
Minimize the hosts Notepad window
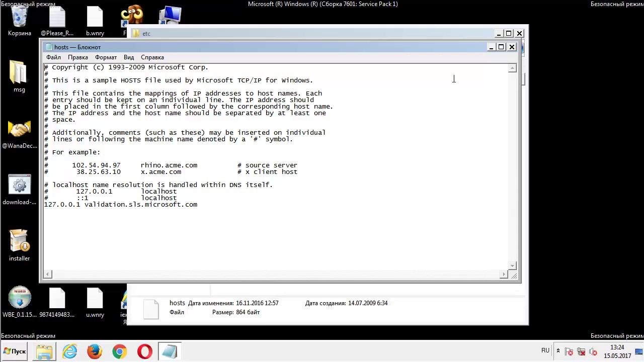coord(491,47)
